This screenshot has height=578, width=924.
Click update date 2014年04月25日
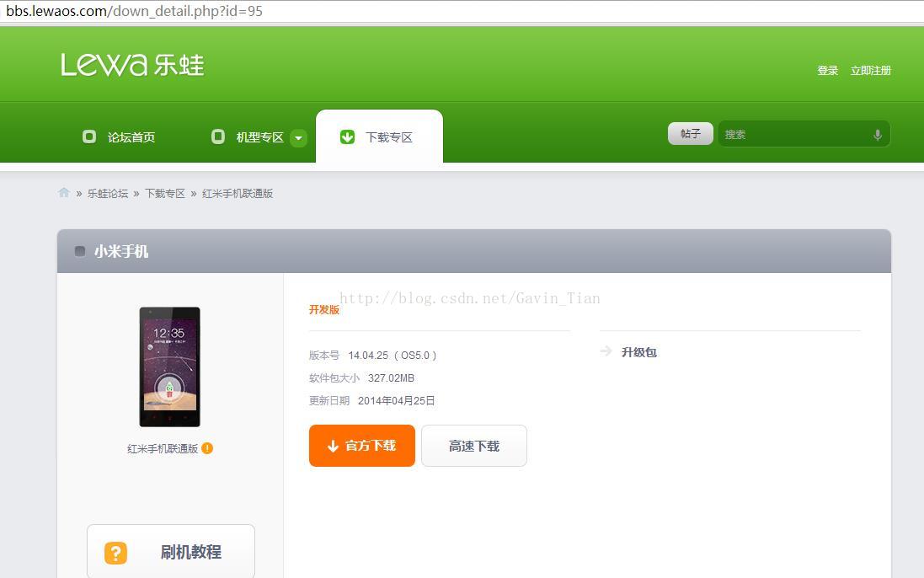(396, 401)
